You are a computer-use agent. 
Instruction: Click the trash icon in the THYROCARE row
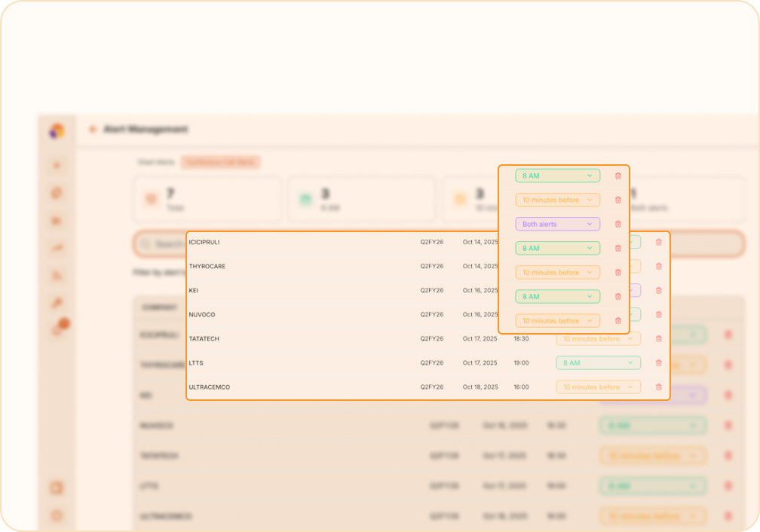658,266
